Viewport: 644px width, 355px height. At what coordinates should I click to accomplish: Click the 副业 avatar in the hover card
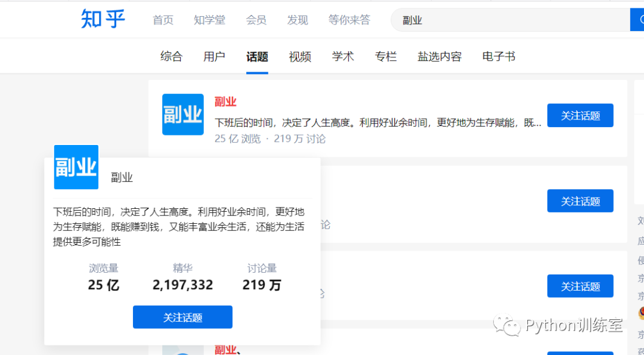point(76,167)
